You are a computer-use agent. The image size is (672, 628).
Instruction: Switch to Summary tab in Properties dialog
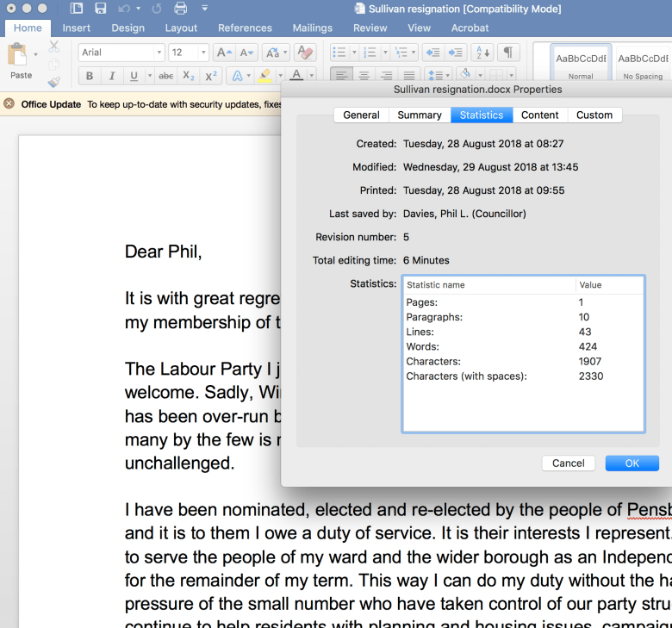click(x=420, y=115)
